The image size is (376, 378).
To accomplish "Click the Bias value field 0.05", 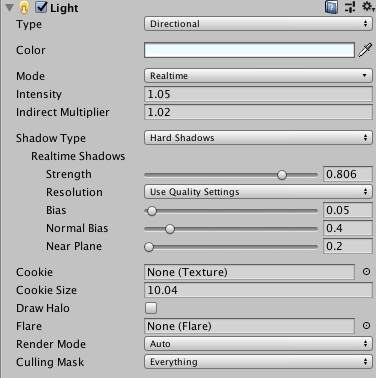I will 348,210.
